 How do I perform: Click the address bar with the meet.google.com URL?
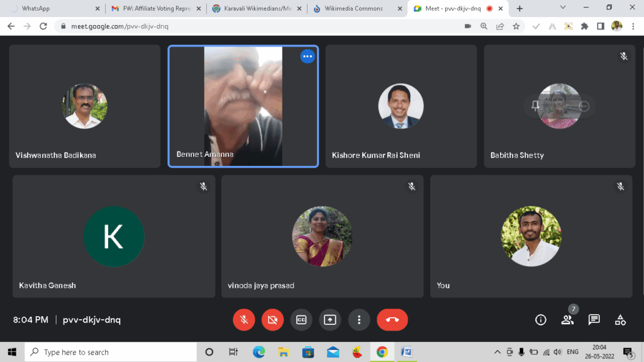point(252,26)
